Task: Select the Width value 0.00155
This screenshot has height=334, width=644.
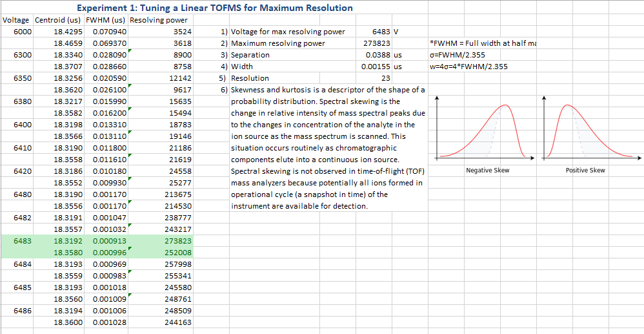Action: pos(374,67)
